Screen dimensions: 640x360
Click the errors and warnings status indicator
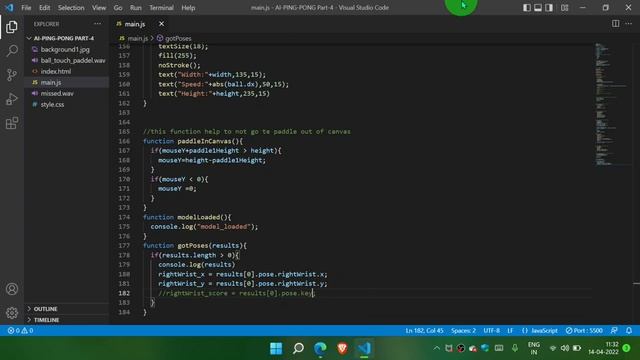click(x=20, y=331)
